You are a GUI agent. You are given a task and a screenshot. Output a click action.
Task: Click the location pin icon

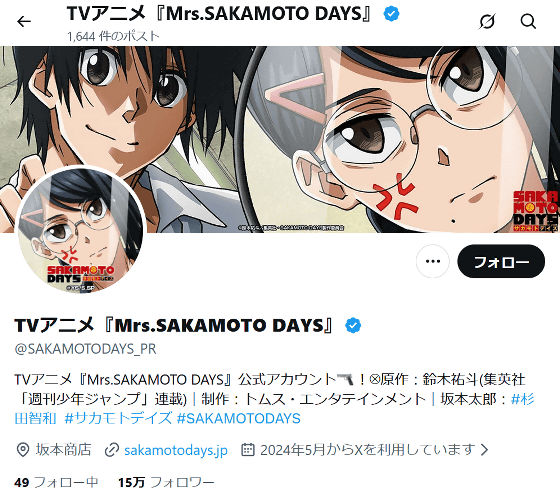[x=23, y=450]
